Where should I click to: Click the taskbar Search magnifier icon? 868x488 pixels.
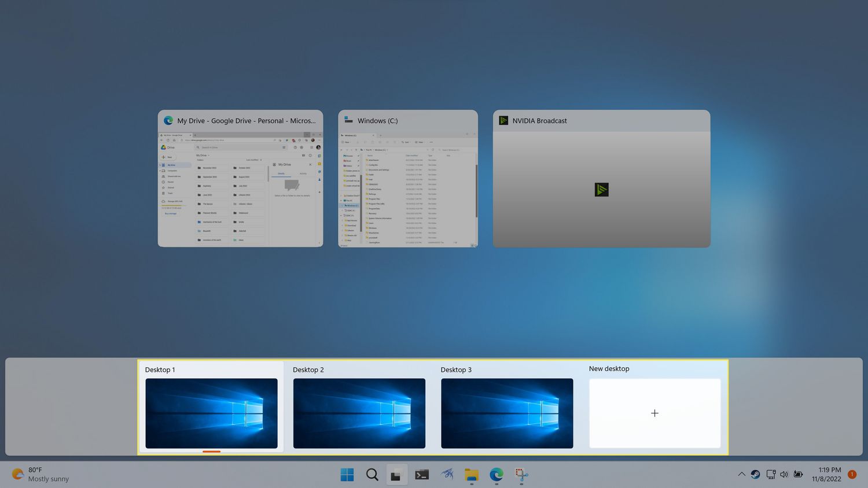372,475
